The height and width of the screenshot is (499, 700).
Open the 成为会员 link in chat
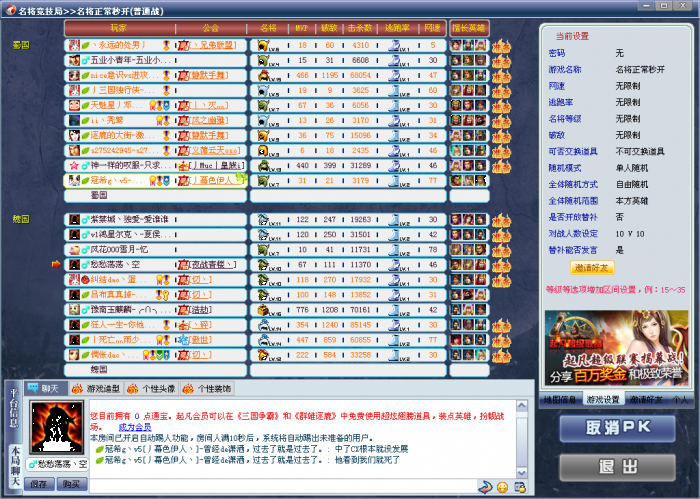pyautogui.click(x=135, y=427)
